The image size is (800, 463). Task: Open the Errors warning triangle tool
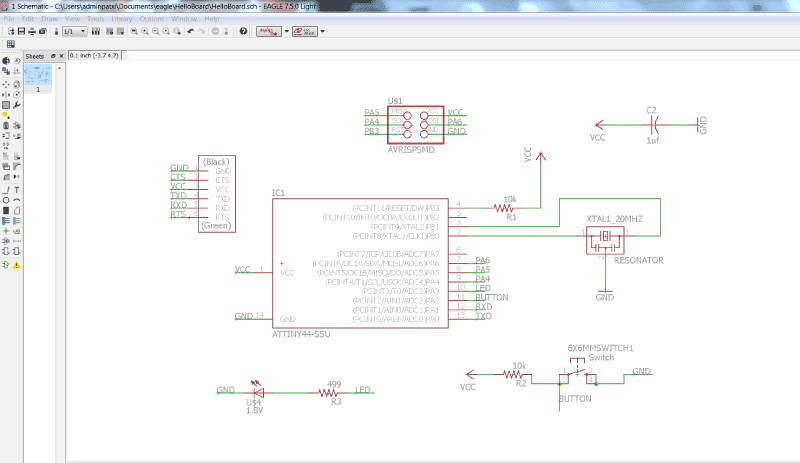click(17, 264)
